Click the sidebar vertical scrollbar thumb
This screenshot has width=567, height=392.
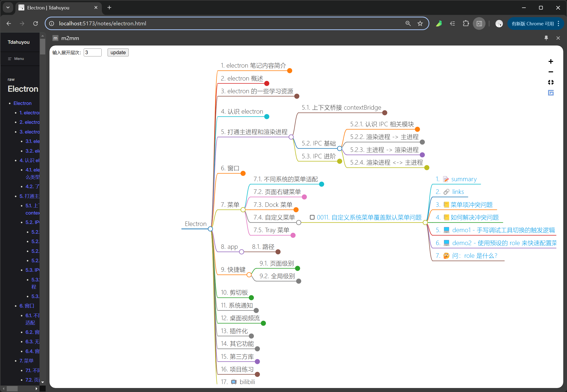[x=42, y=46]
